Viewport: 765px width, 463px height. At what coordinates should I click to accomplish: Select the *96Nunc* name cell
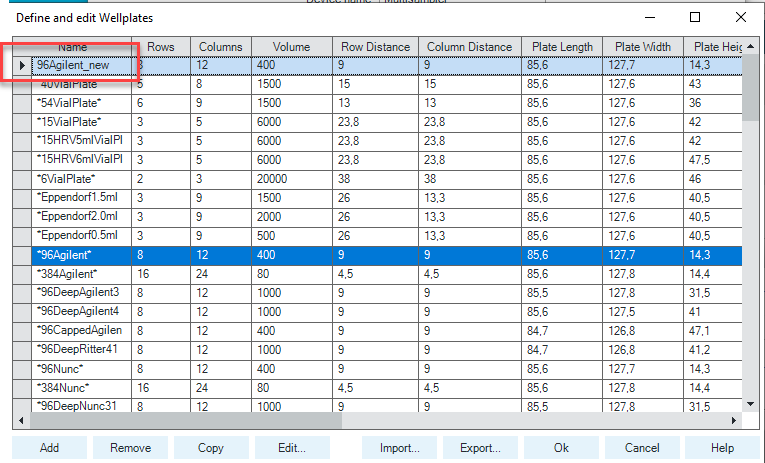(x=81, y=370)
